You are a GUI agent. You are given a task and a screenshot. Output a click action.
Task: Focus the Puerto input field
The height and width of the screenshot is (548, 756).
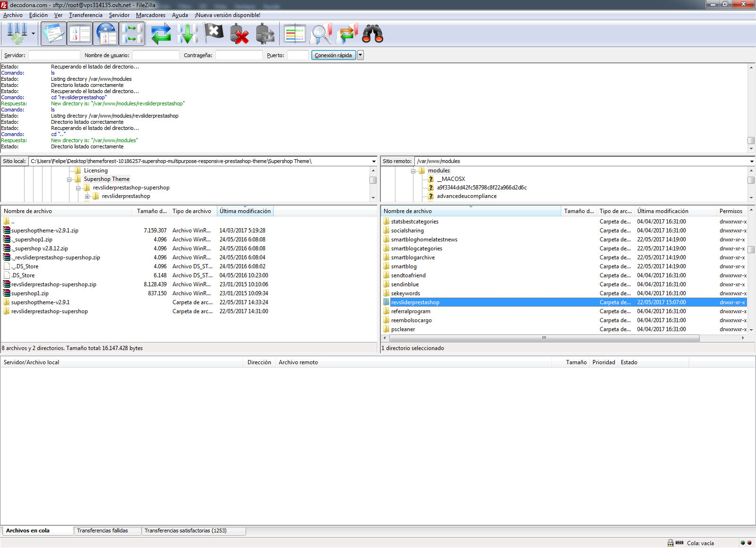pyautogui.click(x=298, y=55)
